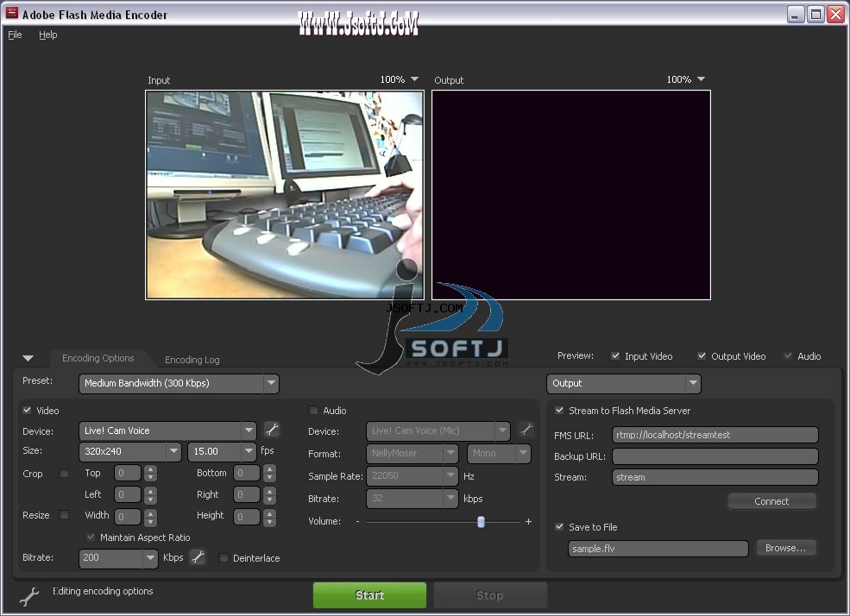Click Crop Right stepper arrows
The width and height of the screenshot is (850, 616).
tap(269, 494)
